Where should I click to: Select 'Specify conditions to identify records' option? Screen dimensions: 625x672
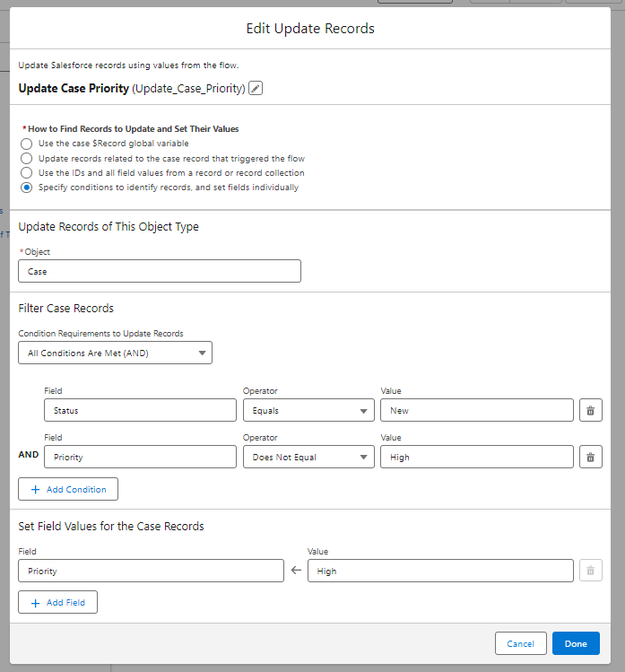[27, 188]
